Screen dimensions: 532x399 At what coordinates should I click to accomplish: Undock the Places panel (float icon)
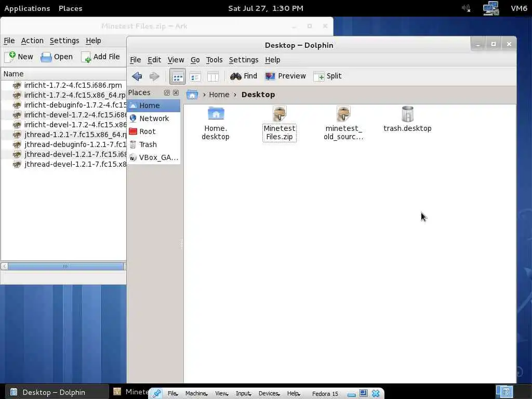167,92
